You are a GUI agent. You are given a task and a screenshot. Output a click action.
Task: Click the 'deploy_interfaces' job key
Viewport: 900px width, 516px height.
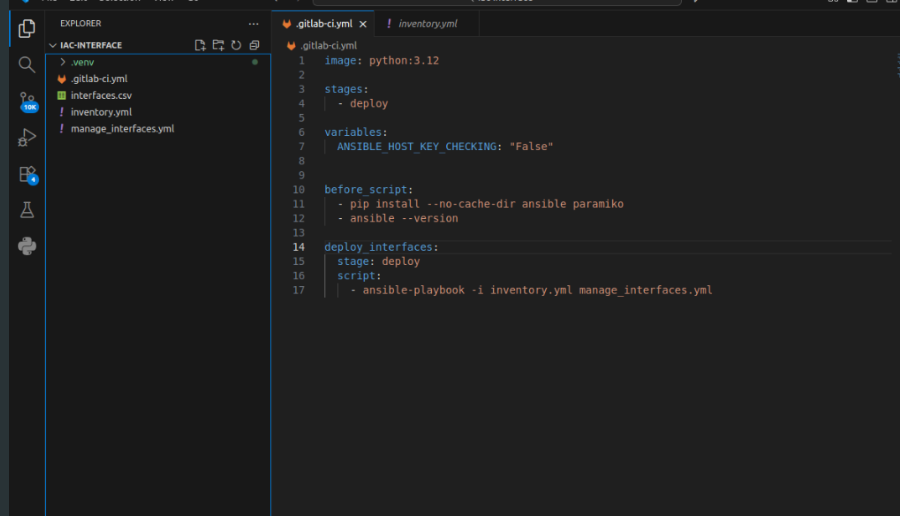pos(378,247)
